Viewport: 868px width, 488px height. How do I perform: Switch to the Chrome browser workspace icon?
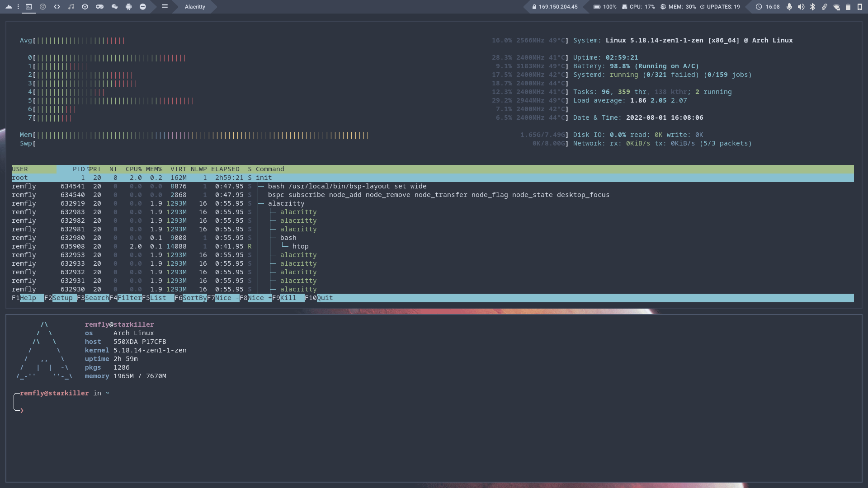(x=43, y=7)
